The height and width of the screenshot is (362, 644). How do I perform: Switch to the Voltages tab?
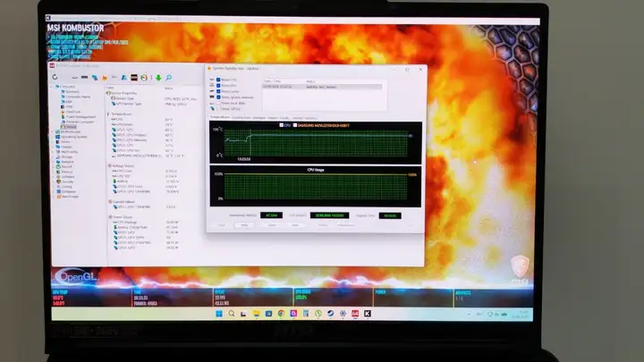[x=258, y=118]
